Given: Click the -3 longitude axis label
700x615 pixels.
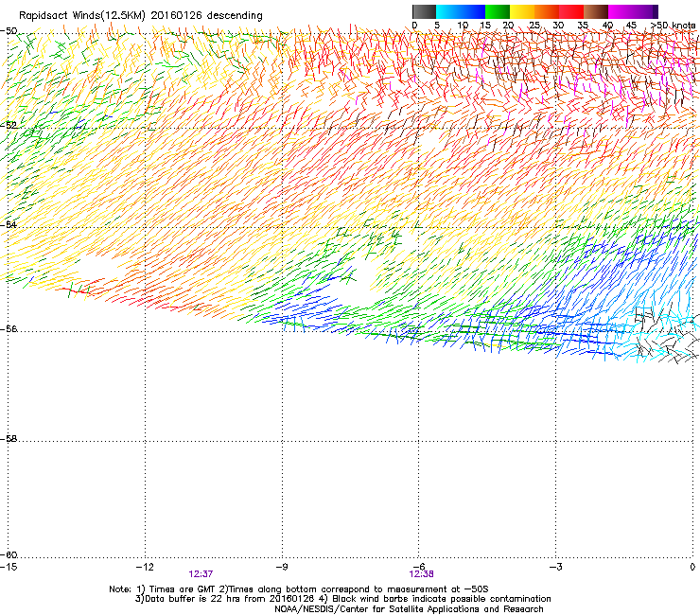Looking at the screenshot, I should [x=556, y=567].
